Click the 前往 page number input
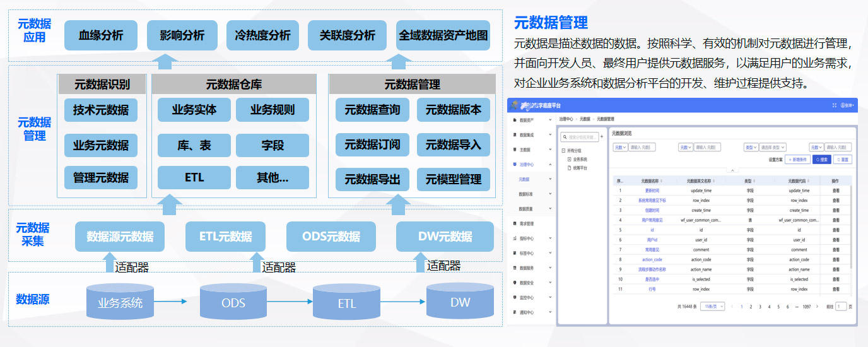868x347 pixels. tap(841, 307)
